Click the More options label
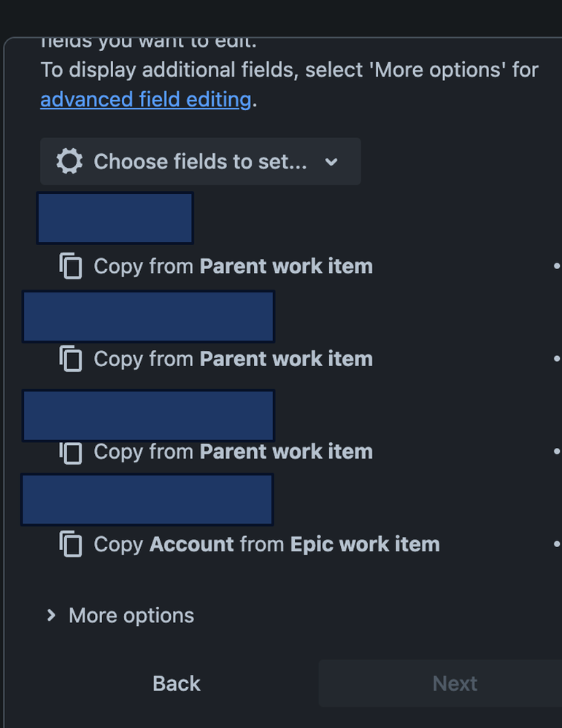 (131, 616)
